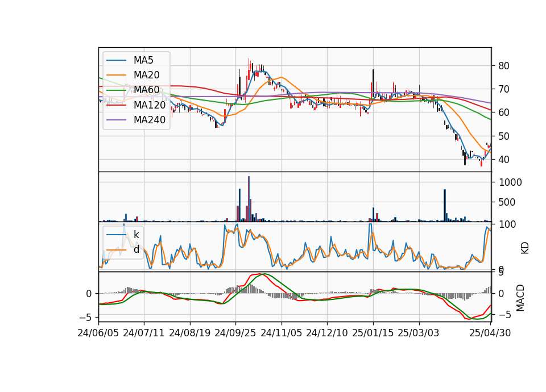The image size is (546, 392).
Task: Click the volume axis value 1000
Action: [510, 182]
